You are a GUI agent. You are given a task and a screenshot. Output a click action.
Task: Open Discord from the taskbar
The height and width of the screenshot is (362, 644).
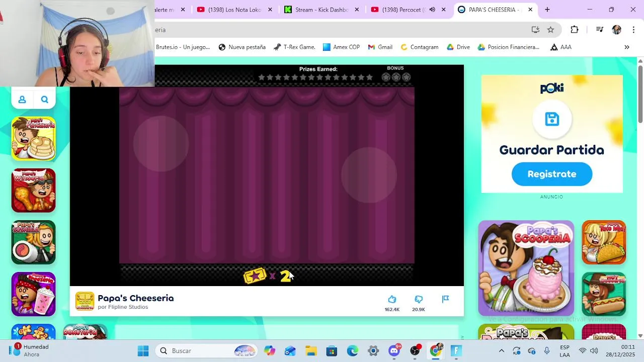coord(394,351)
